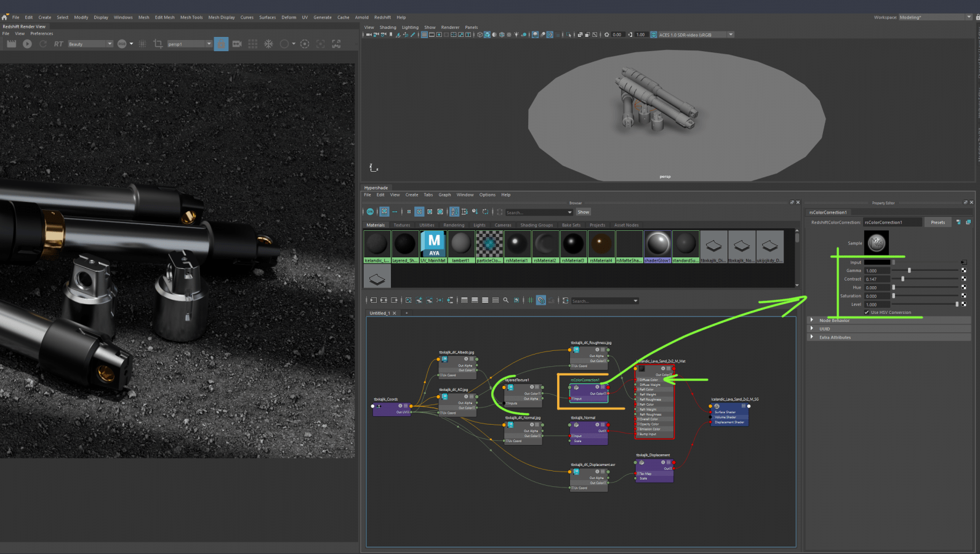Click the Input map connection icon

tap(963, 262)
